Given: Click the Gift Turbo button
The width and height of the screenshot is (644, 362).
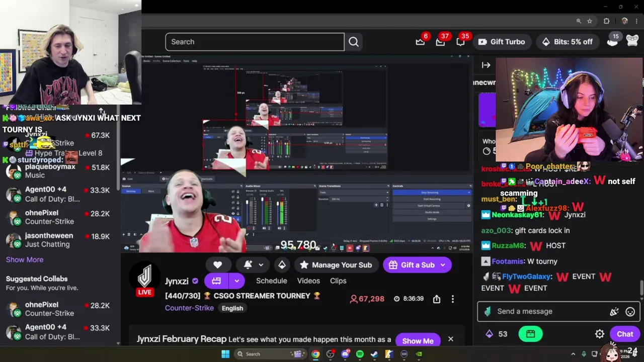Looking at the screenshot, I should tap(501, 42).
